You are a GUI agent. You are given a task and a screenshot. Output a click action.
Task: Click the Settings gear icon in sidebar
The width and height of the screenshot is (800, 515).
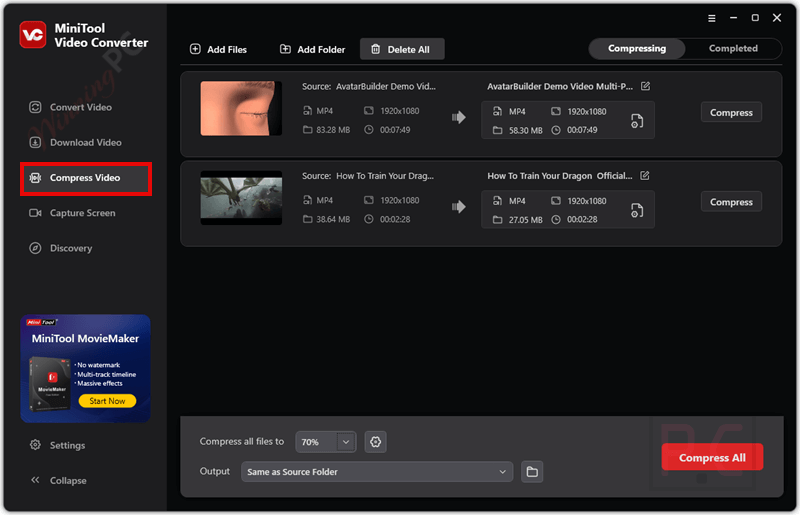(35, 445)
